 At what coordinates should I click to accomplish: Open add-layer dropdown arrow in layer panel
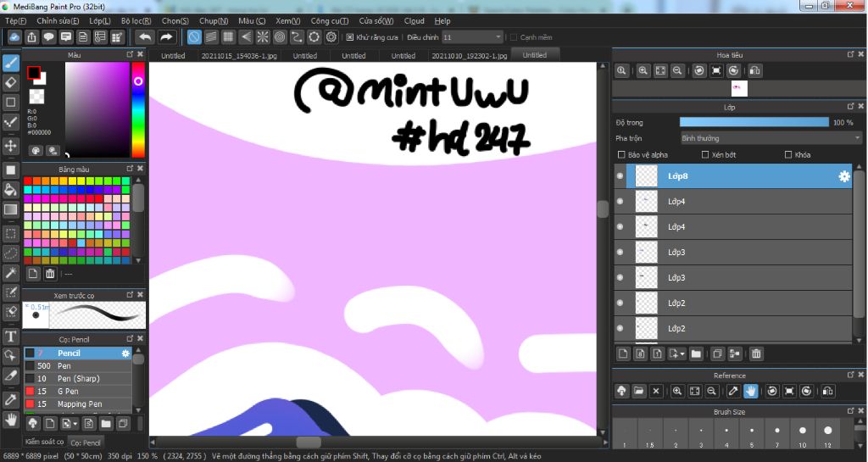coord(682,354)
